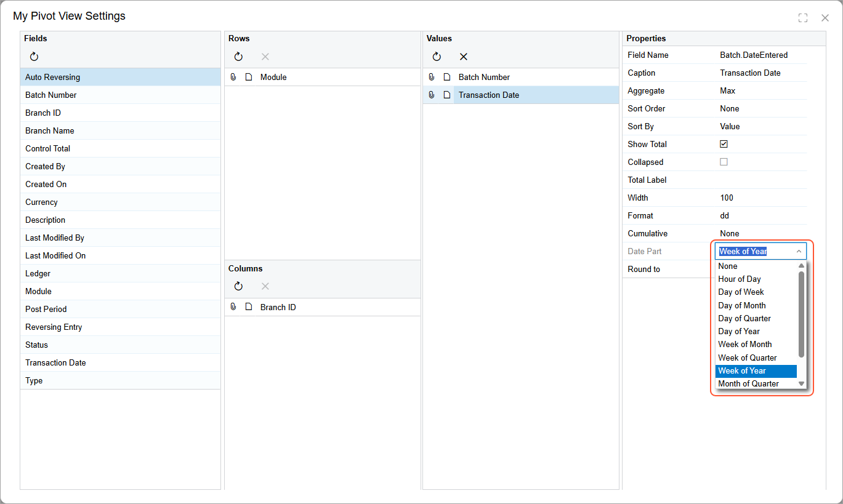843x504 pixels.
Task: Select Branch Name field
Action: pos(120,130)
